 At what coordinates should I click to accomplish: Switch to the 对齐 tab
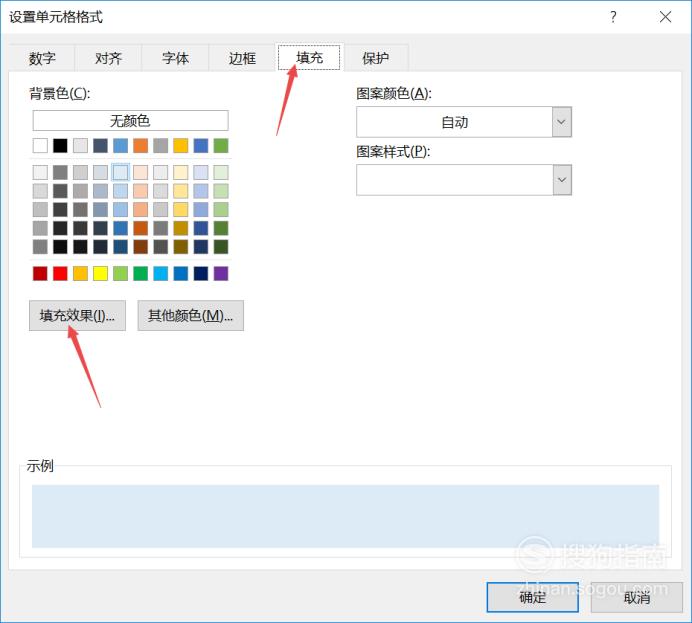[x=109, y=58]
